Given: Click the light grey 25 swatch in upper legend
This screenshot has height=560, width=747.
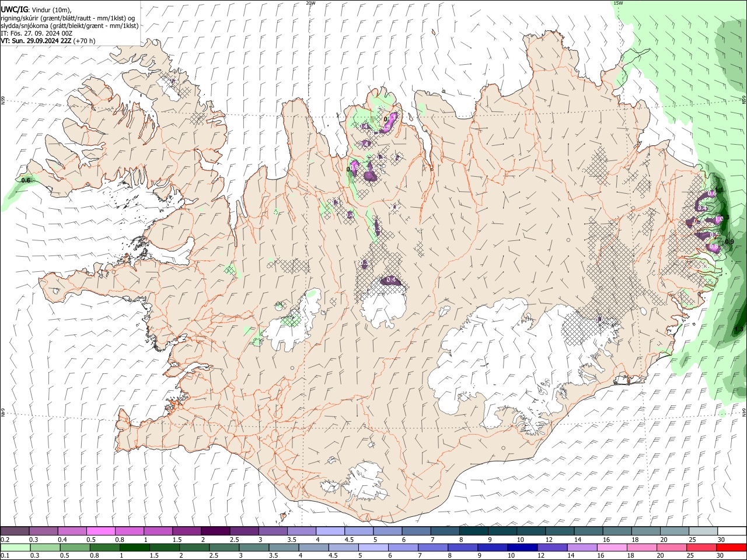Looking at the screenshot, I should point(703,531).
